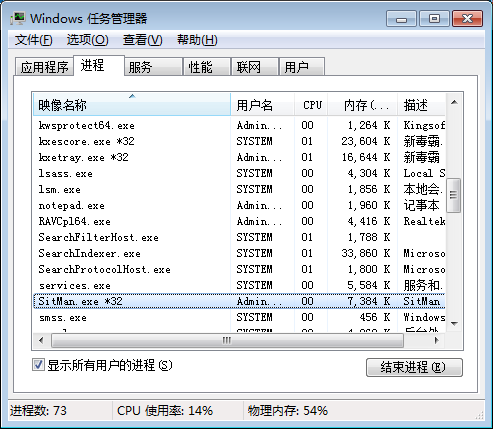Switch to the 用户 tab
Image resolution: width=493 pixels, height=429 pixels.
302,67
